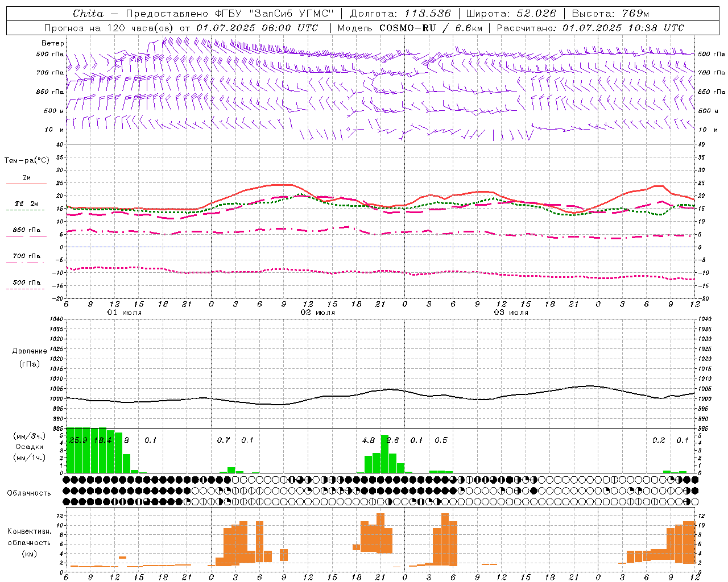
Task: Click the "02 июля" date label
Action: (x=318, y=313)
